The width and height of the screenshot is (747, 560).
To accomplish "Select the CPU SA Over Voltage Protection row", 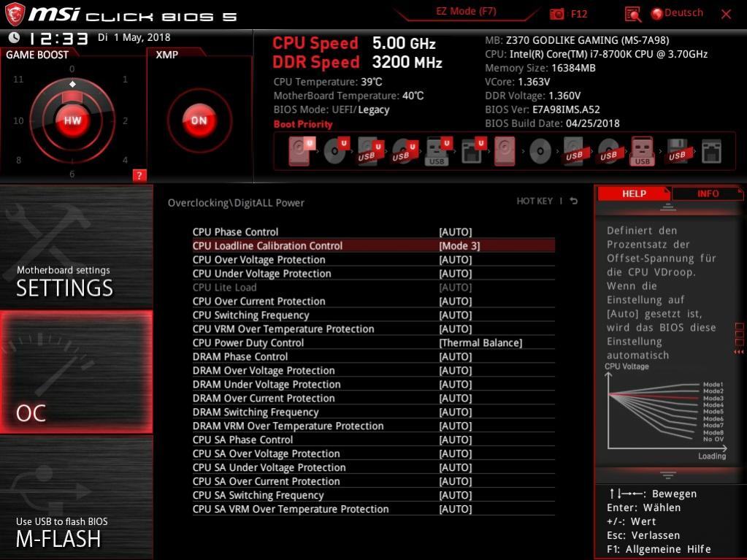I will (374, 454).
